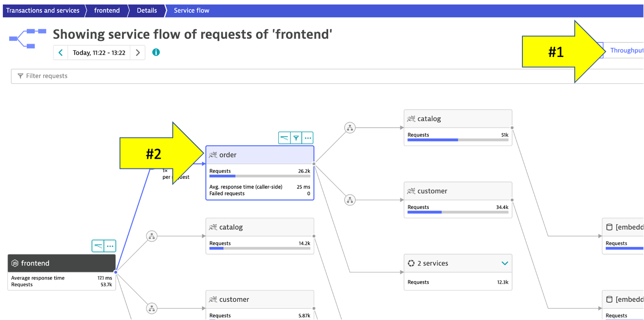Open the more options menu above order node
This screenshot has width=644, height=320.
(x=308, y=138)
